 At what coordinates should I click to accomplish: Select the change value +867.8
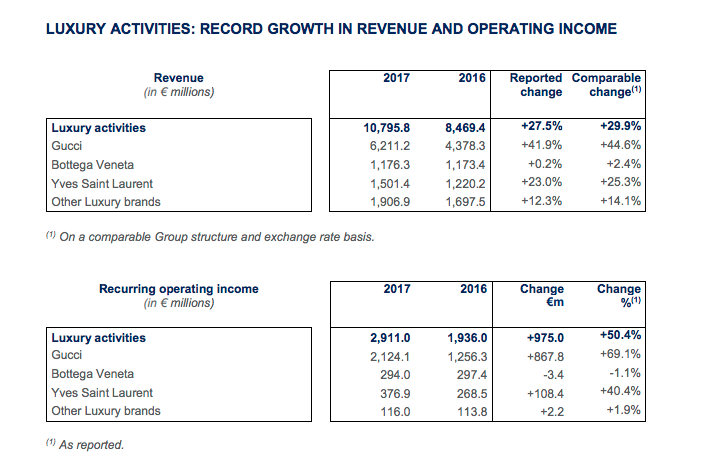tap(545, 357)
